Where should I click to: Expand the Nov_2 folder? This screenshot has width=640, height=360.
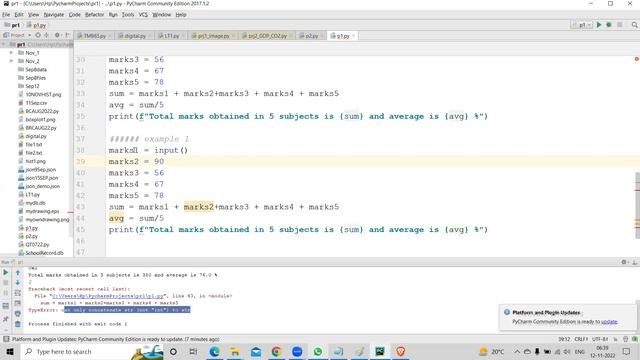tap(11, 61)
